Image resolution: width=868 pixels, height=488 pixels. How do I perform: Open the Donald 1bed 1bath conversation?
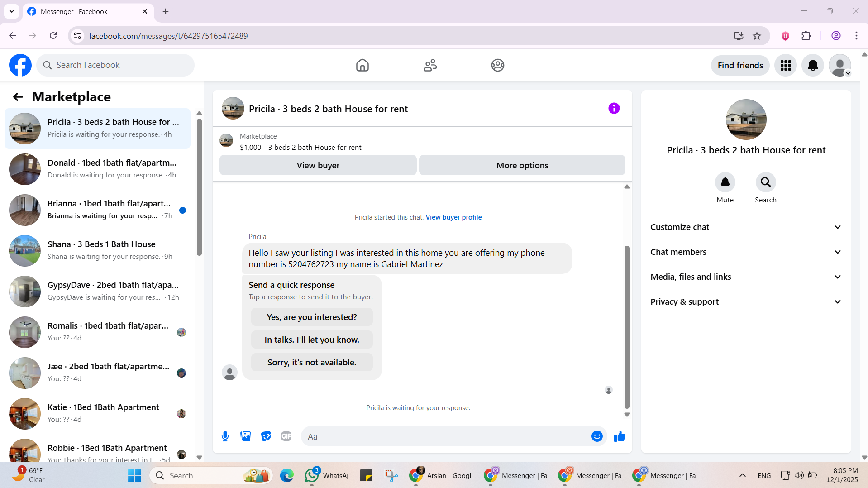97,169
